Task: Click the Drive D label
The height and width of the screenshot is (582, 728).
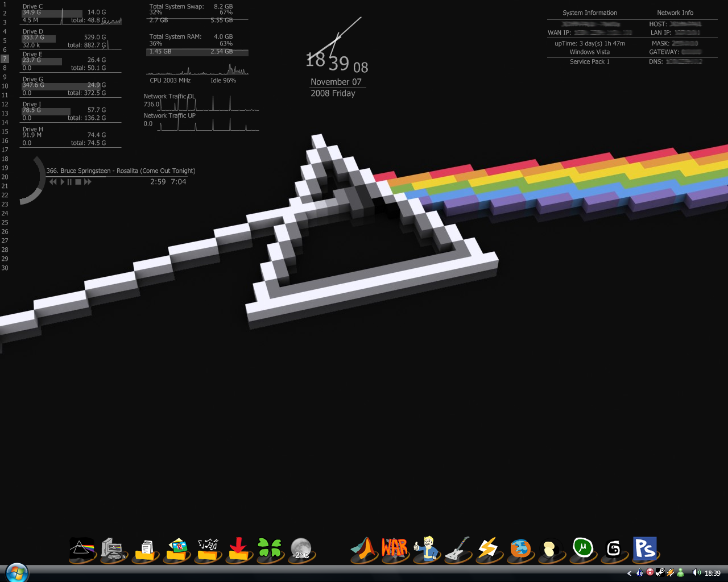Action: (32, 31)
